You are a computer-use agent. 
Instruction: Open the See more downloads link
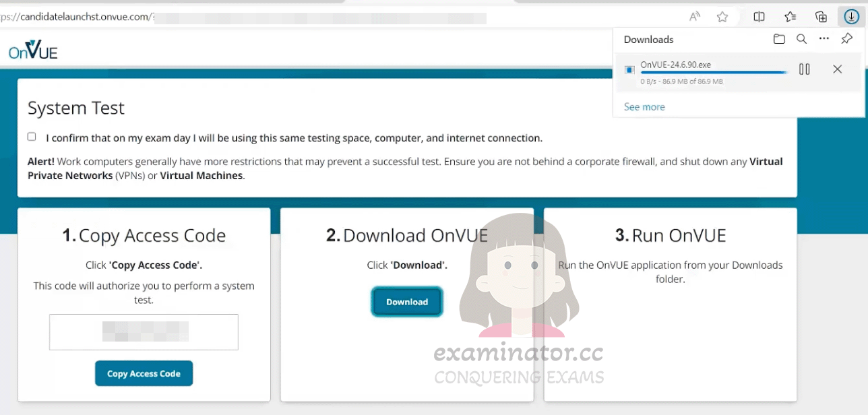644,106
